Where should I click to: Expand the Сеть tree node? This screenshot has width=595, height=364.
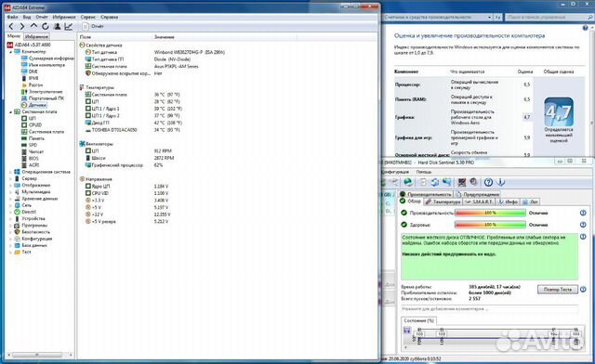(x=10, y=205)
